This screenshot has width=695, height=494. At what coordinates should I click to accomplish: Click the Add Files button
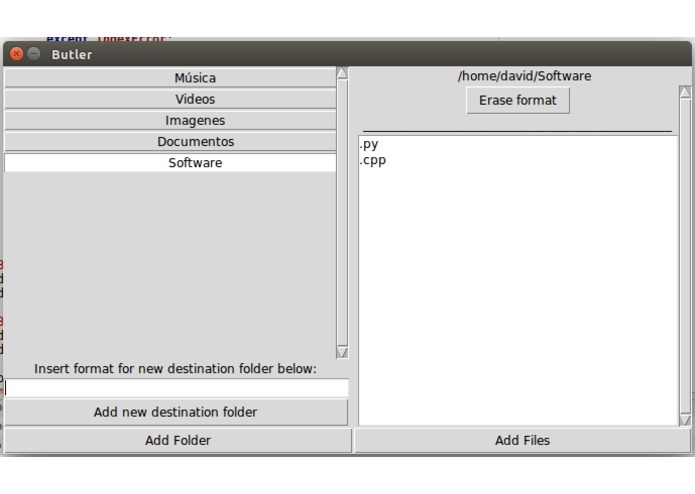tap(523, 440)
